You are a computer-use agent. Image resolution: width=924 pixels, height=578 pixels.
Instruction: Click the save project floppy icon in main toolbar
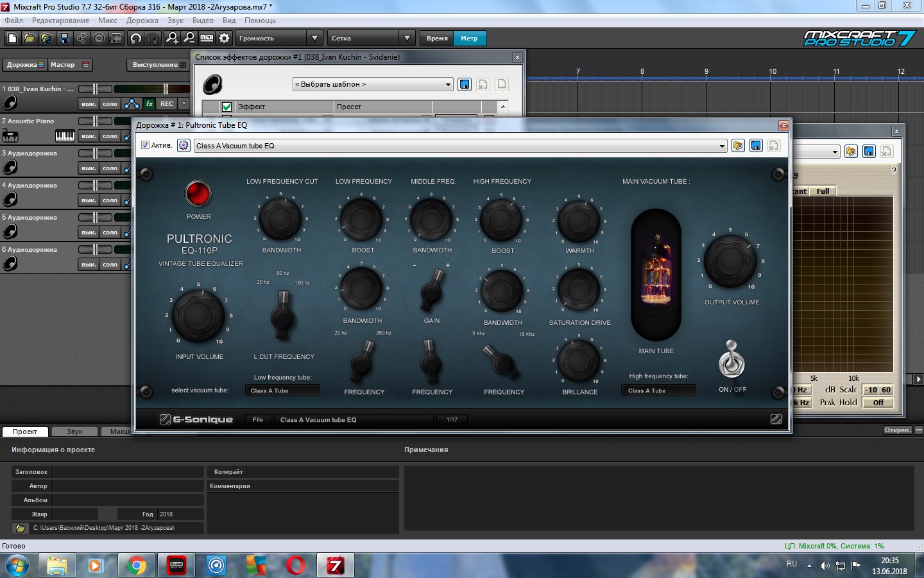(64, 39)
